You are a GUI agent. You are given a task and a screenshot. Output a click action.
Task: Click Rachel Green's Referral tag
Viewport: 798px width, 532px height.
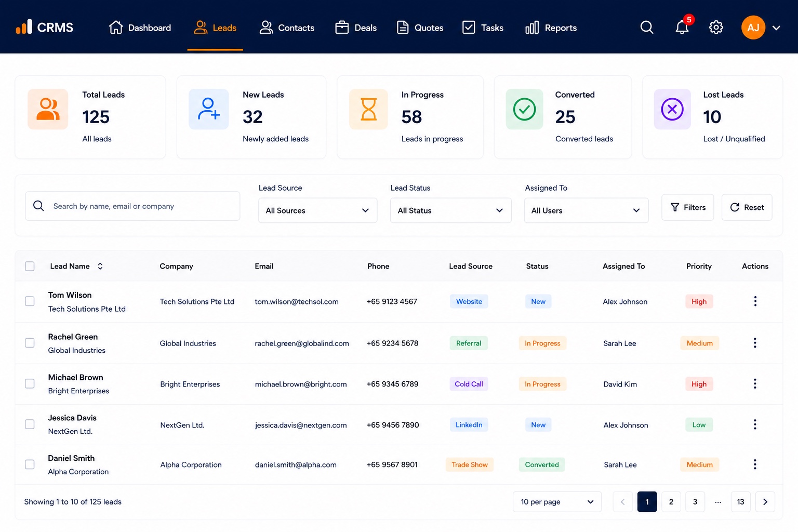pyautogui.click(x=469, y=343)
